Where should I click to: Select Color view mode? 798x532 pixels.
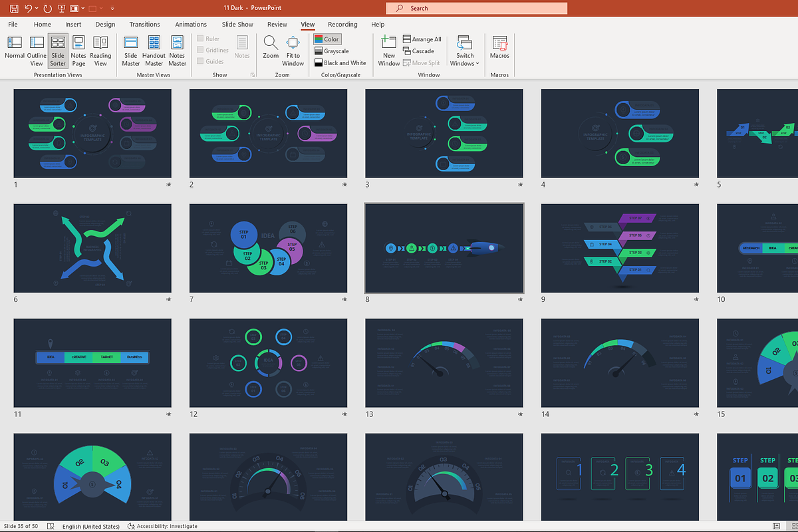point(327,39)
